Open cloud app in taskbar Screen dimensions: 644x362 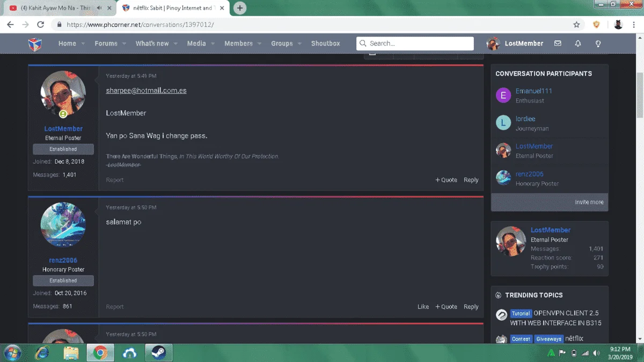tap(129, 353)
